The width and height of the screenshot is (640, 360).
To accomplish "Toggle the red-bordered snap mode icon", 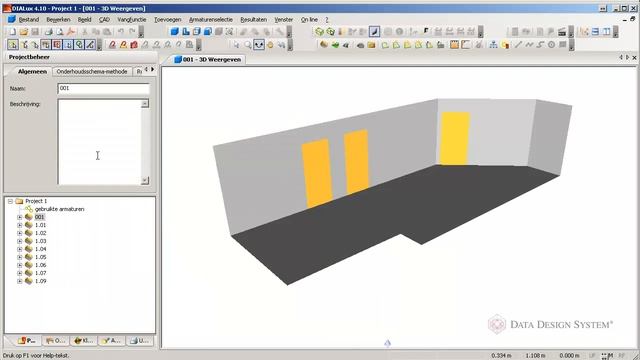I will tap(57, 44).
